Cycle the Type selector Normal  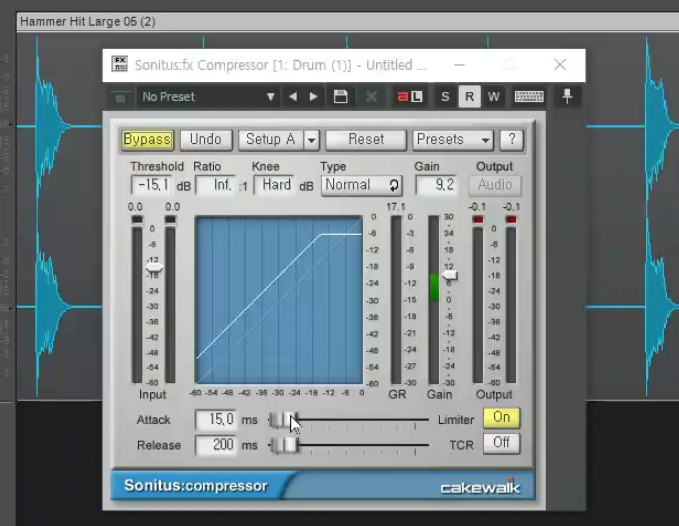coord(362,185)
